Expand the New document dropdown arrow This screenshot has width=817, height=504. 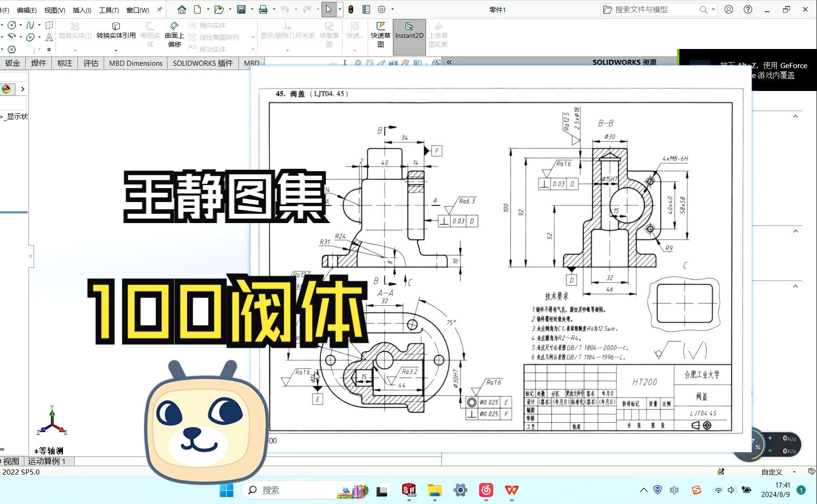click(x=208, y=9)
